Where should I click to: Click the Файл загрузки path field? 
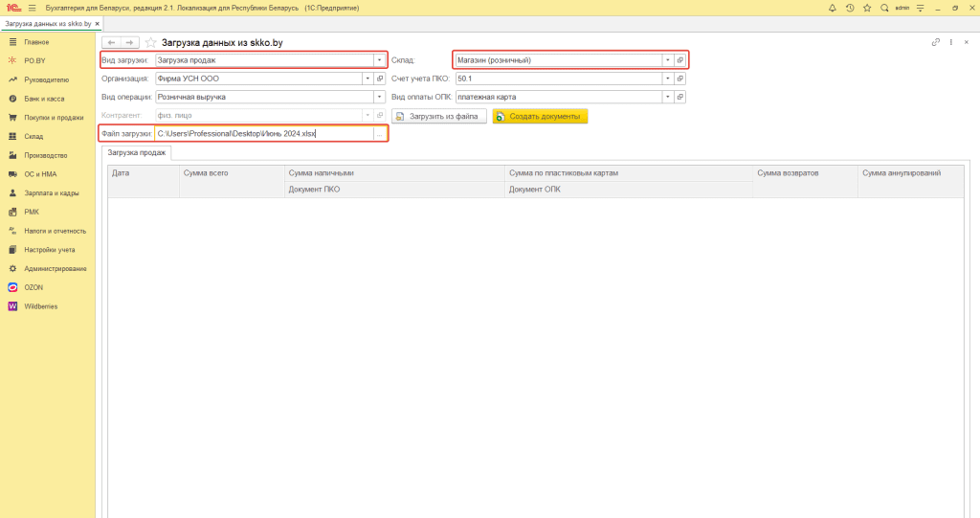click(263, 134)
